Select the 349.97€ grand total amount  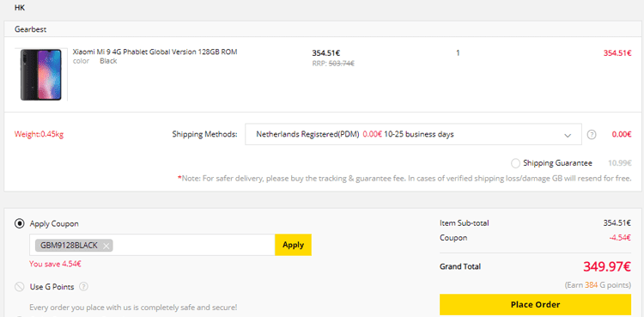(x=606, y=267)
